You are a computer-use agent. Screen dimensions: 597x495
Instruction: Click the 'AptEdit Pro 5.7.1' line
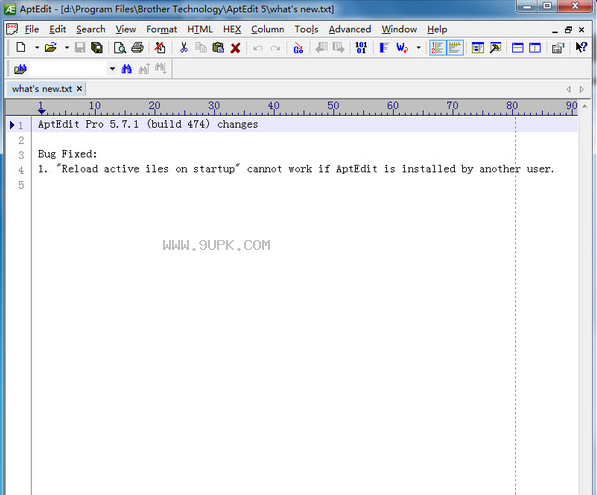tap(148, 124)
